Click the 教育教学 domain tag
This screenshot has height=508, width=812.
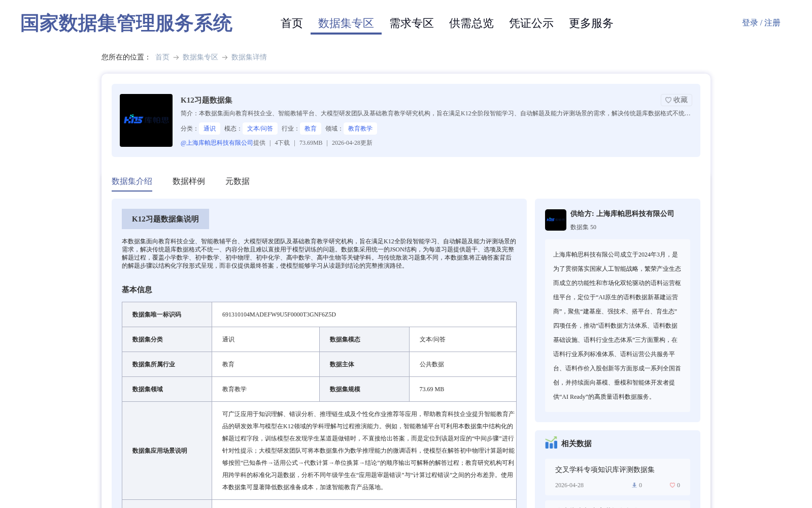(x=360, y=129)
